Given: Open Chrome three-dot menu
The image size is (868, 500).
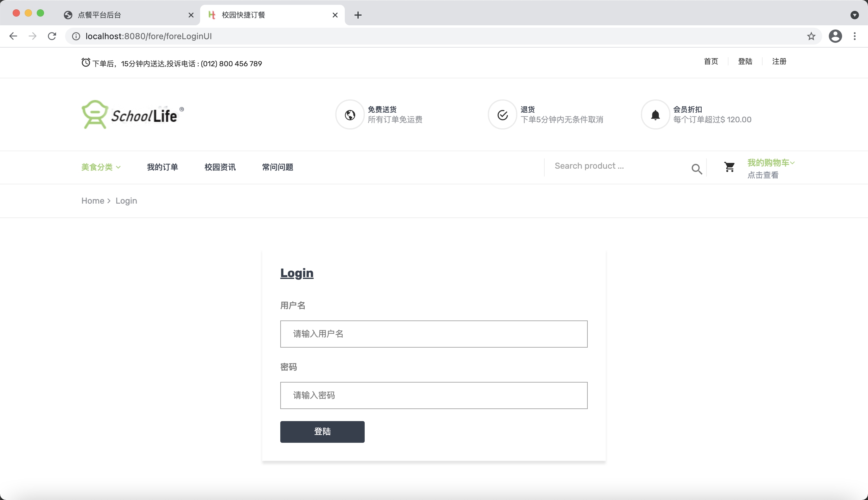Looking at the screenshot, I should click(x=854, y=36).
